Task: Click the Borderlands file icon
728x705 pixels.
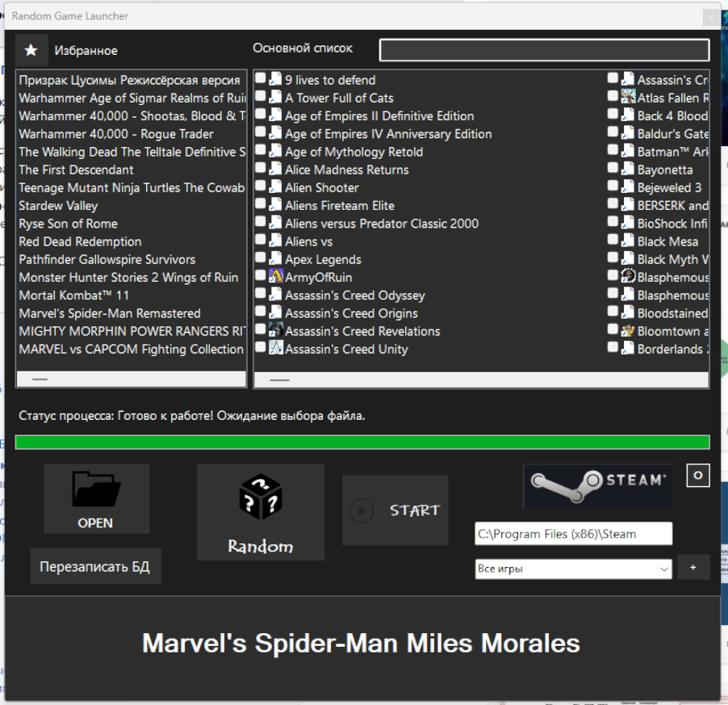Action: (x=628, y=348)
